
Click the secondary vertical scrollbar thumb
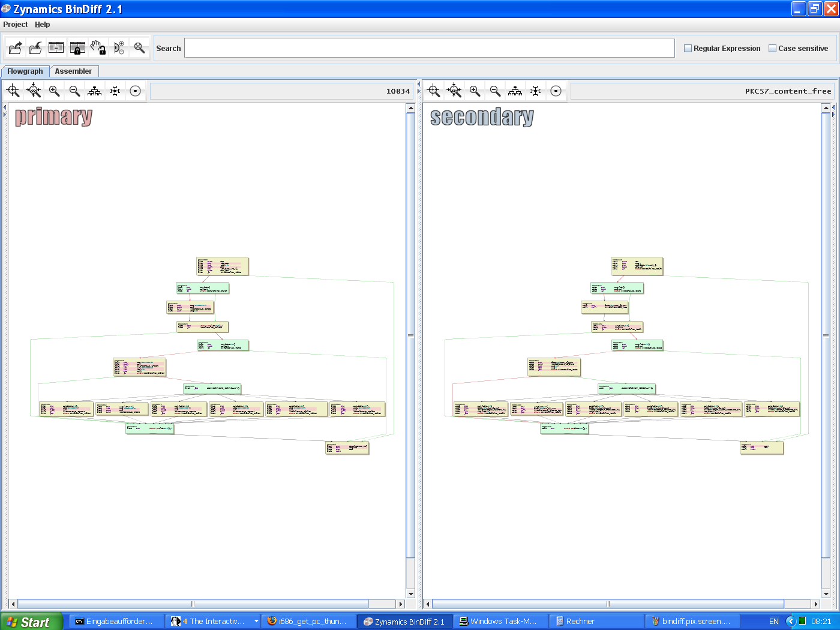pyautogui.click(x=826, y=335)
